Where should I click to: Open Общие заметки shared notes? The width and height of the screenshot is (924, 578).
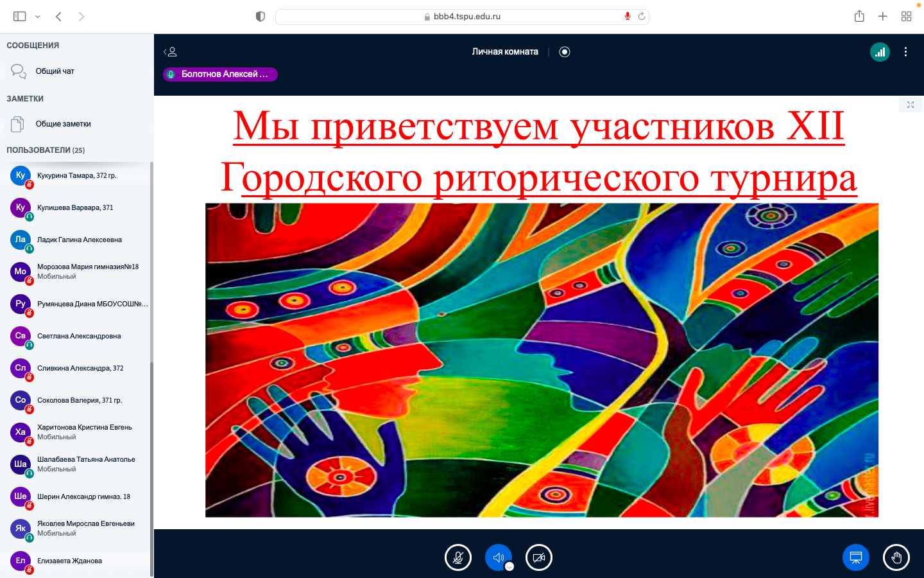coord(77,124)
